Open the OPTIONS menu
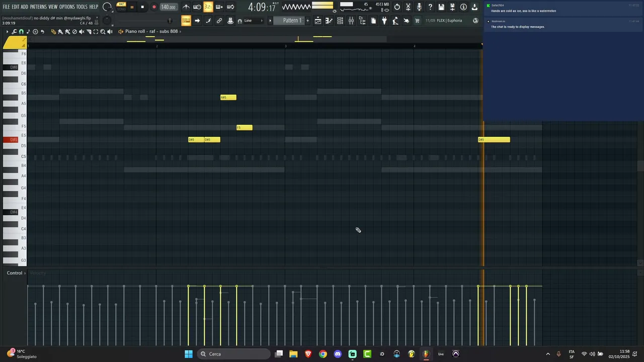This screenshot has width=644, height=362. (67, 7)
